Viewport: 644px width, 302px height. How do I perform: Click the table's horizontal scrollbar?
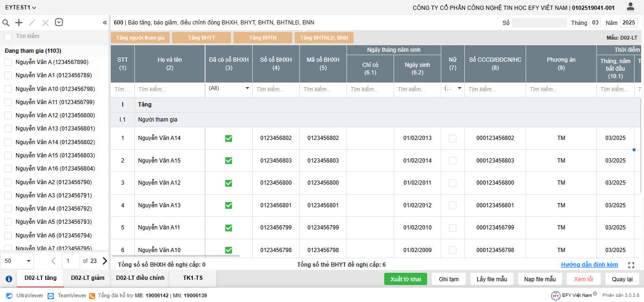tap(176, 256)
